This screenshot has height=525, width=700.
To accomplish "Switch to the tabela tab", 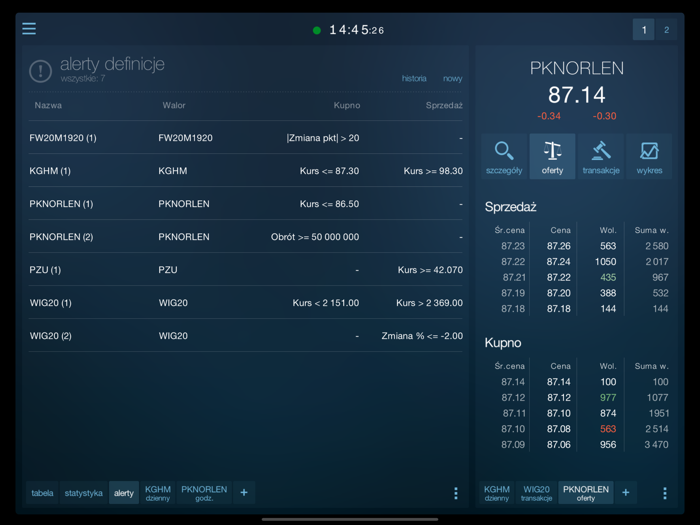I will tap(42, 493).
